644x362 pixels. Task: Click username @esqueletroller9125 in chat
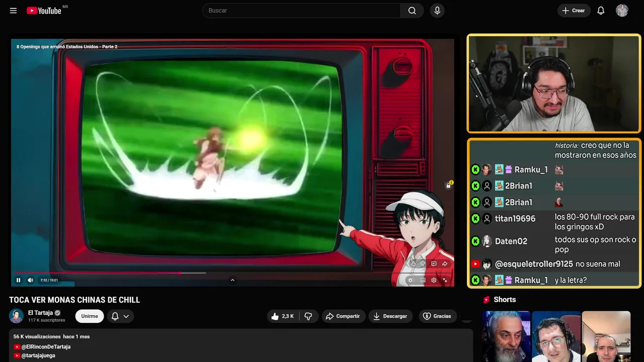point(534,264)
